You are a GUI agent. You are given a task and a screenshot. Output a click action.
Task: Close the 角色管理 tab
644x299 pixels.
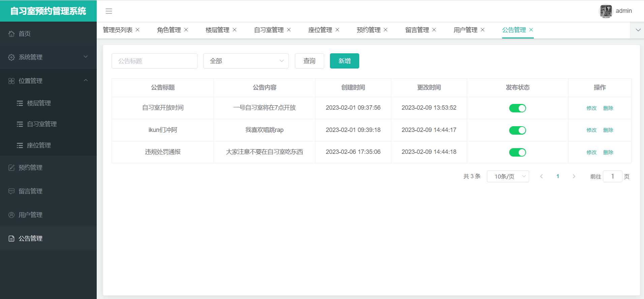pyautogui.click(x=186, y=30)
